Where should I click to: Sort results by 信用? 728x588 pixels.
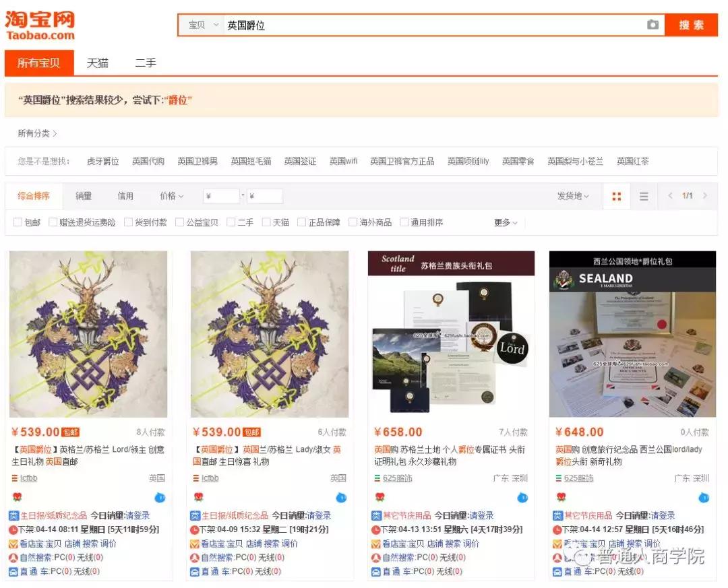[x=125, y=196]
